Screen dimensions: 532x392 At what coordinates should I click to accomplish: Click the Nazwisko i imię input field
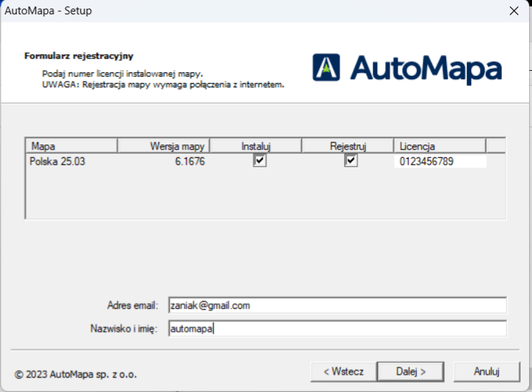tap(337, 328)
